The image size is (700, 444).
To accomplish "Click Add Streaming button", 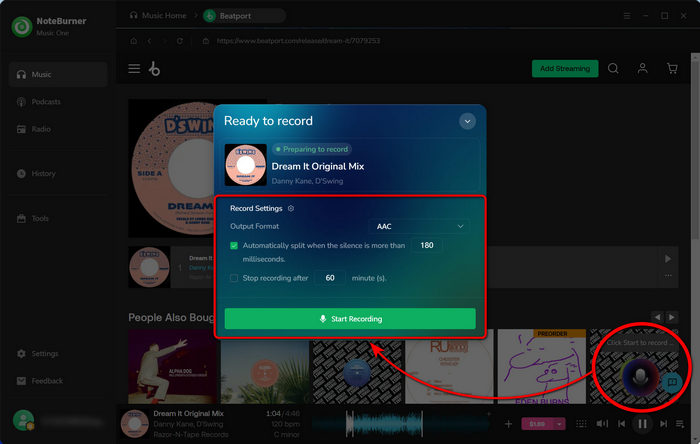I will pos(565,68).
